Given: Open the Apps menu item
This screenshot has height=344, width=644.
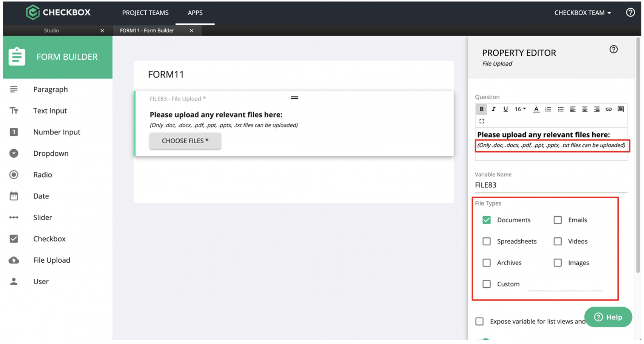Looking at the screenshot, I should click(195, 13).
